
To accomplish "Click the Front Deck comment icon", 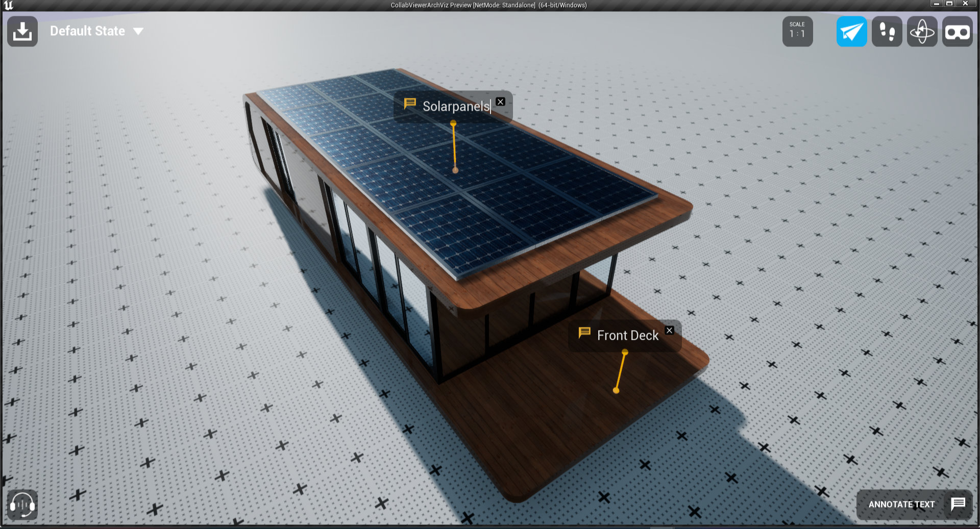I will point(584,333).
